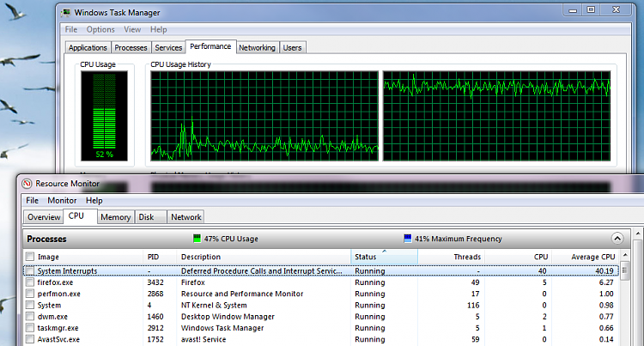The width and height of the screenshot is (644, 346).
Task: Click PID 3432 cell
Action: click(x=155, y=282)
